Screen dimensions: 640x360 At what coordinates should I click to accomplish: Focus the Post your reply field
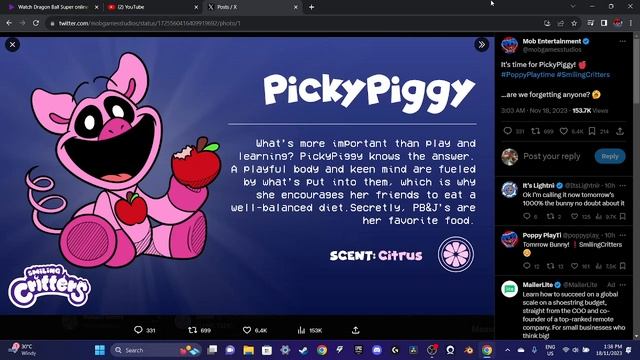tap(552, 156)
